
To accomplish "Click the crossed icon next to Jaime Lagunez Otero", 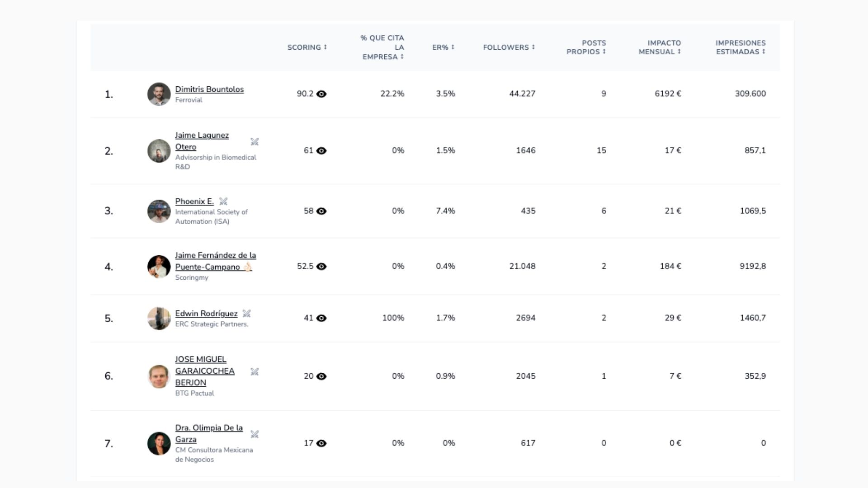I will (x=255, y=142).
